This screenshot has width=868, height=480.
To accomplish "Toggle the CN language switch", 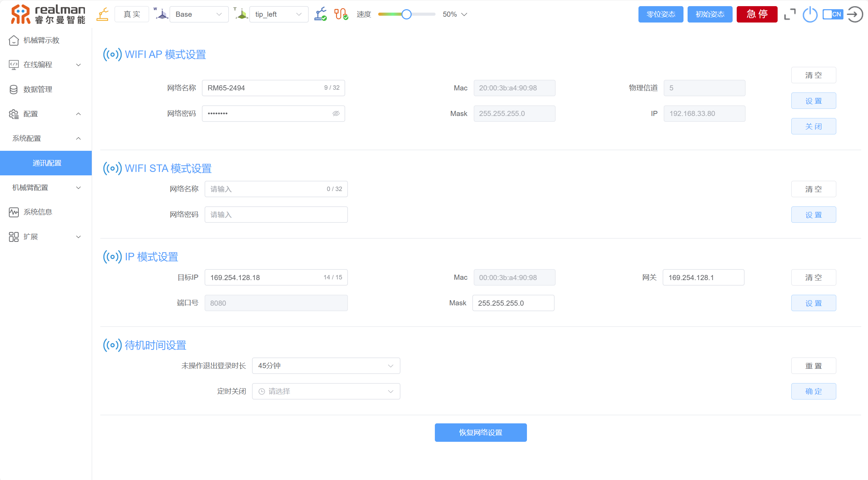I will (833, 14).
